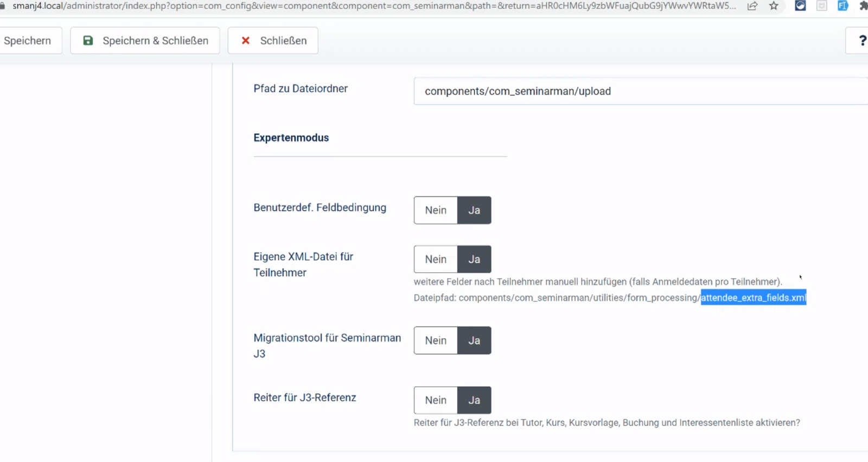Close the config via the Schließen label
868x462 pixels.
coord(283,41)
